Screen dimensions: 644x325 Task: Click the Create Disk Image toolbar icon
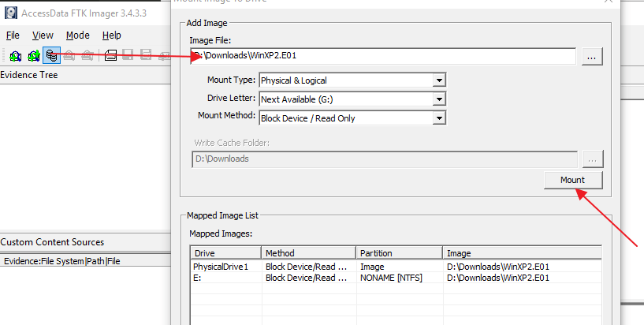[x=110, y=55]
